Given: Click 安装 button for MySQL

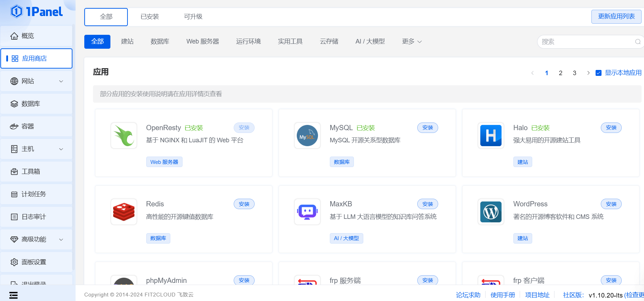Looking at the screenshot, I should click(428, 128).
